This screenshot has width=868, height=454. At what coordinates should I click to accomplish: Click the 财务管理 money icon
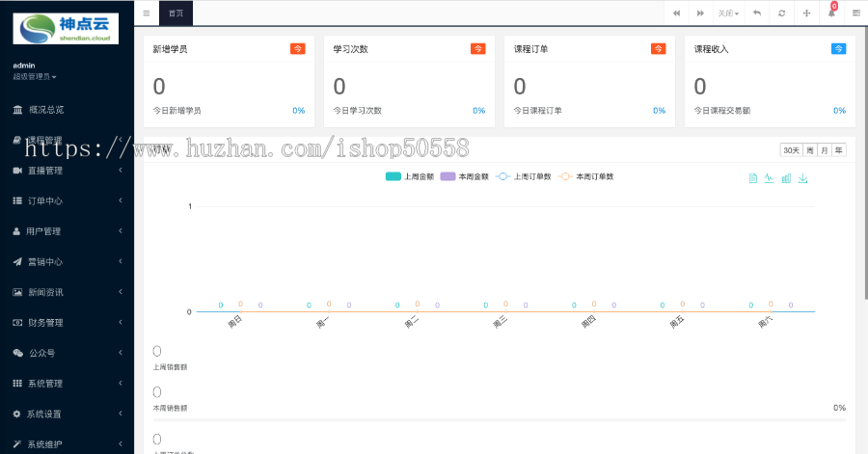[x=17, y=322]
